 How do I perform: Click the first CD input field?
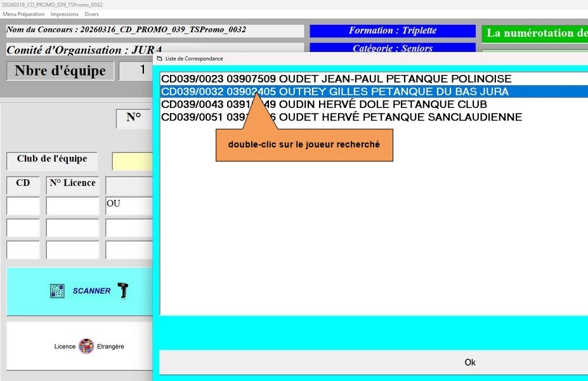point(23,206)
